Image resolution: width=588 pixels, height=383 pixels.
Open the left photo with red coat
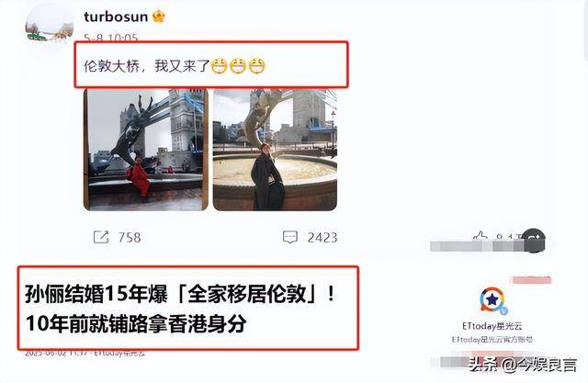(145, 150)
